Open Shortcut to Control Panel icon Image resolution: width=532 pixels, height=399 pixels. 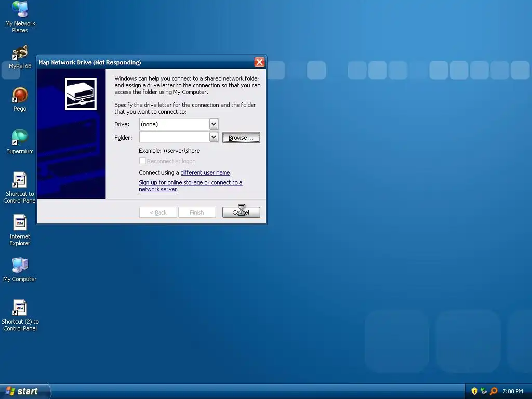[x=19, y=188]
